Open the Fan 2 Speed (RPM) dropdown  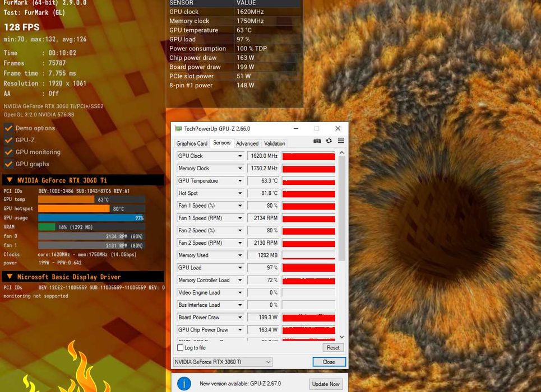(240, 242)
